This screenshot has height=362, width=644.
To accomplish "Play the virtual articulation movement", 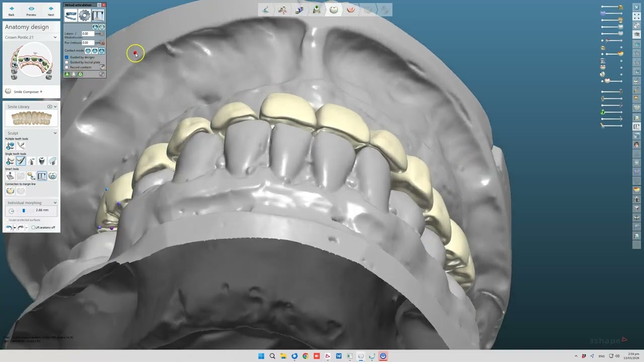I will pyautogui.click(x=67, y=74).
